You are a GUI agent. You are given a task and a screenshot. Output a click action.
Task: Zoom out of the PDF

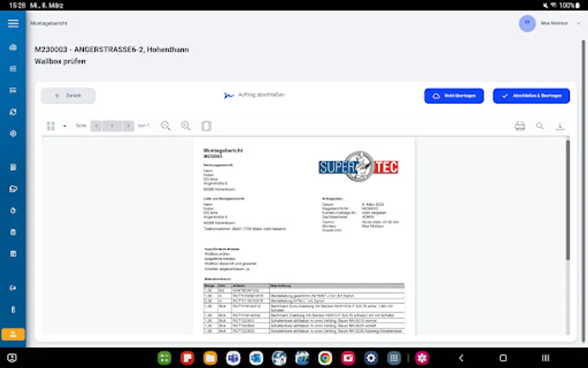click(x=165, y=126)
